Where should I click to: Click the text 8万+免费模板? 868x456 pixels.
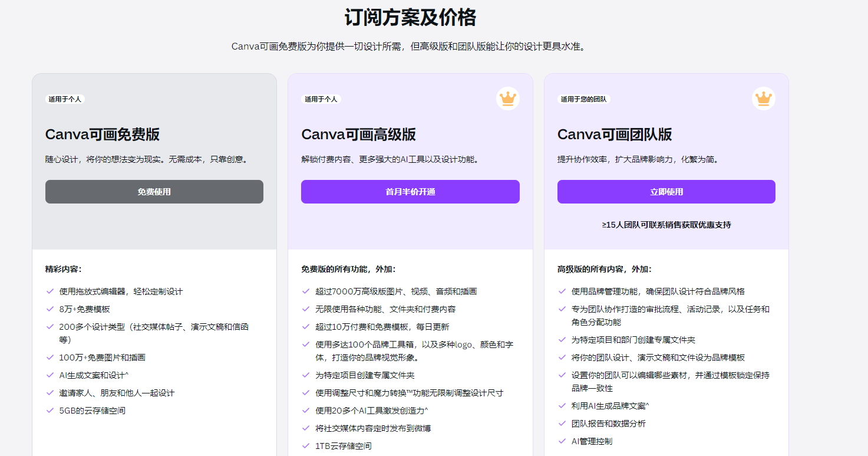point(85,309)
